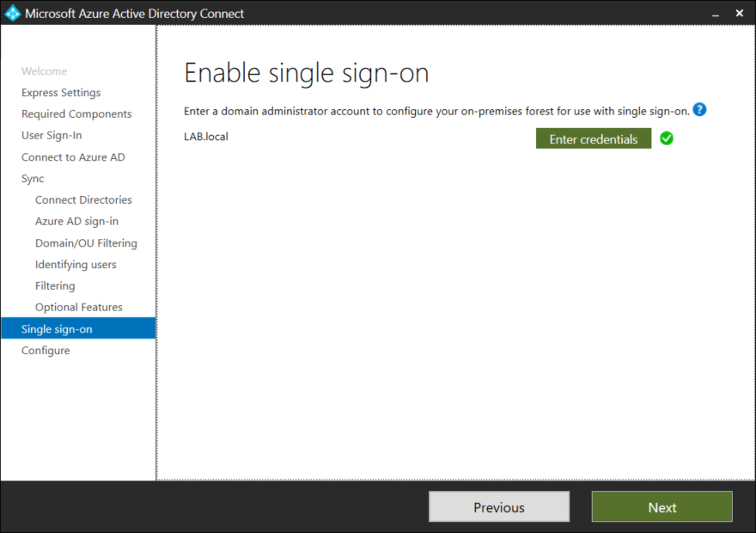Select the User Sign-In step

(x=52, y=136)
